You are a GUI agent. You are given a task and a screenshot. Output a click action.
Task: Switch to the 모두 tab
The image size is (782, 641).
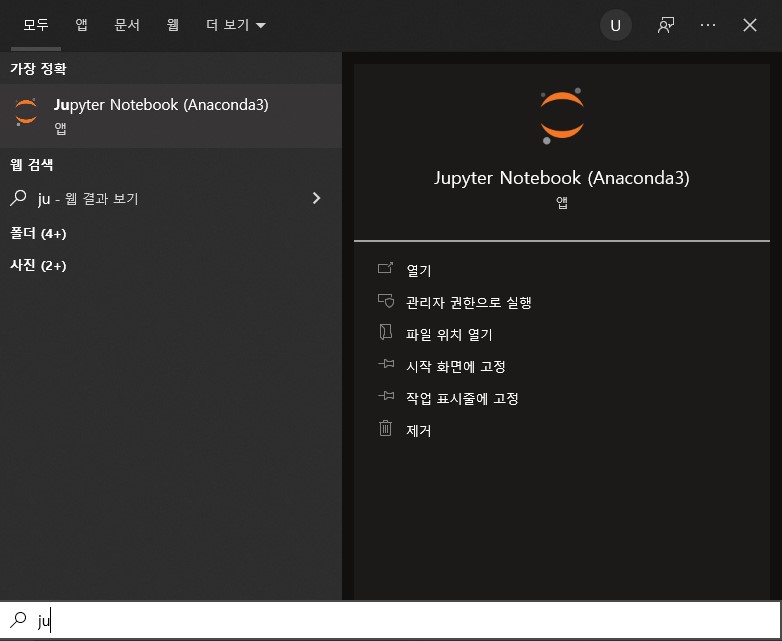tap(36, 25)
